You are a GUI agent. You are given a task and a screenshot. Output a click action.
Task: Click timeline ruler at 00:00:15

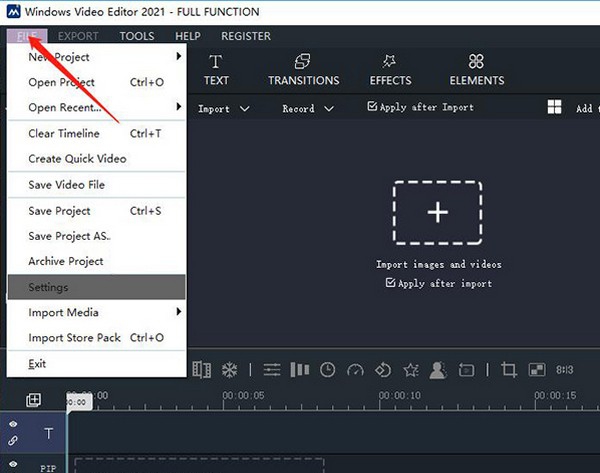(555, 395)
